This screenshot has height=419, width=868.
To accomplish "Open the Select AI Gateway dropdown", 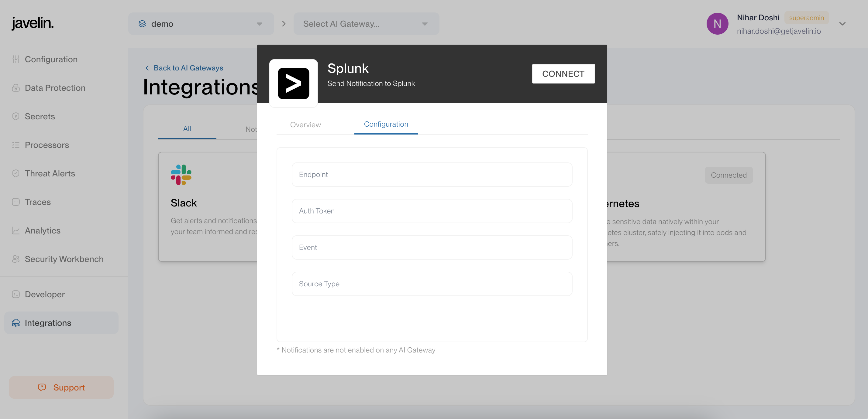I will click(x=366, y=24).
